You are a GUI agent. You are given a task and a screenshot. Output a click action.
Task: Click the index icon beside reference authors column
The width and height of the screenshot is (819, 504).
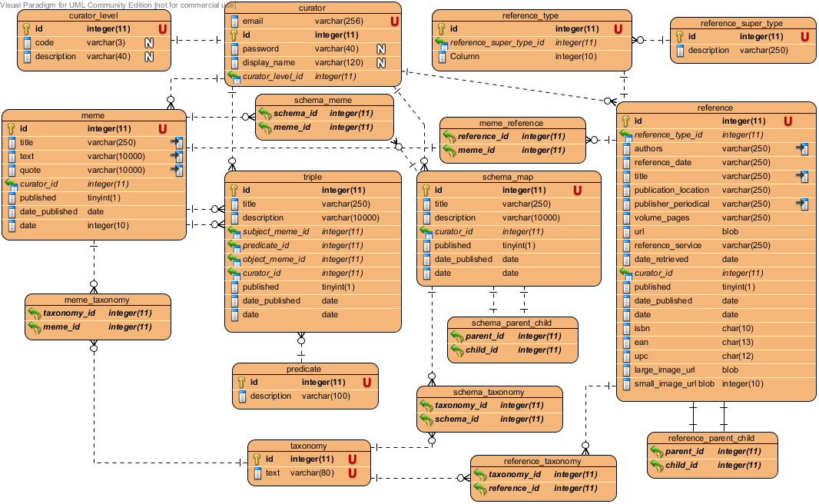click(803, 149)
